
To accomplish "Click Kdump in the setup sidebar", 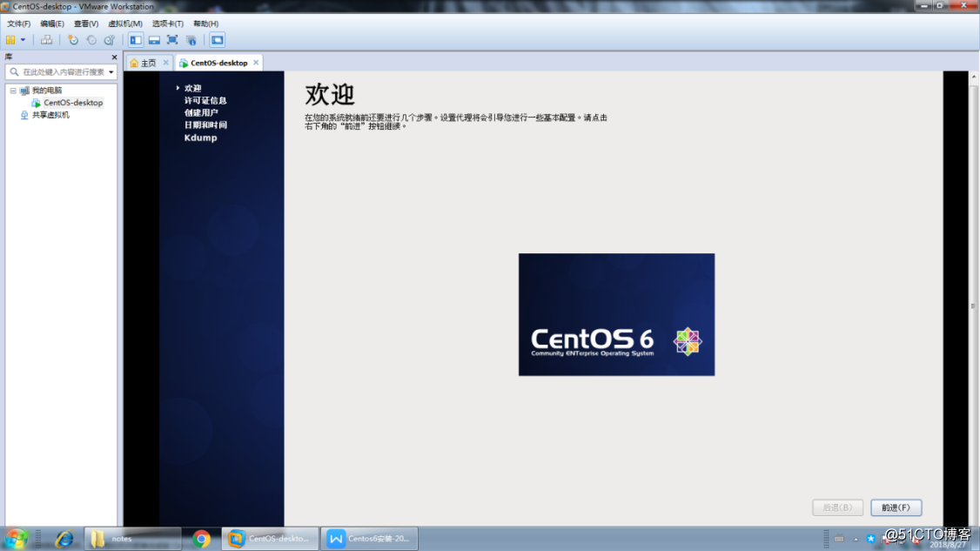I will tap(201, 138).
